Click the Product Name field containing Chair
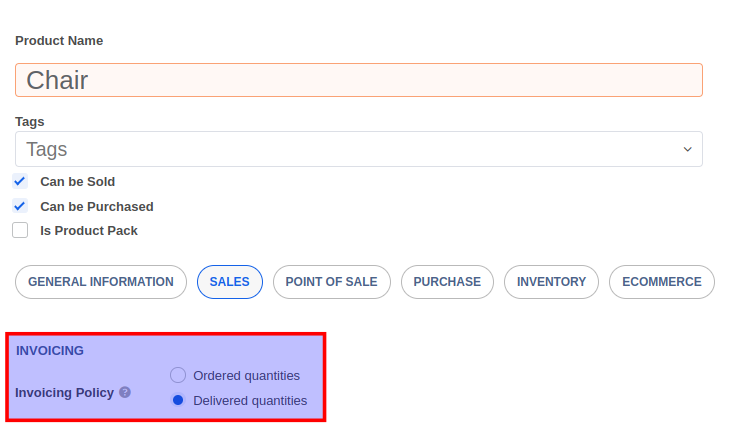The width and height of the screenshot is (755, 431). point(358,80)
